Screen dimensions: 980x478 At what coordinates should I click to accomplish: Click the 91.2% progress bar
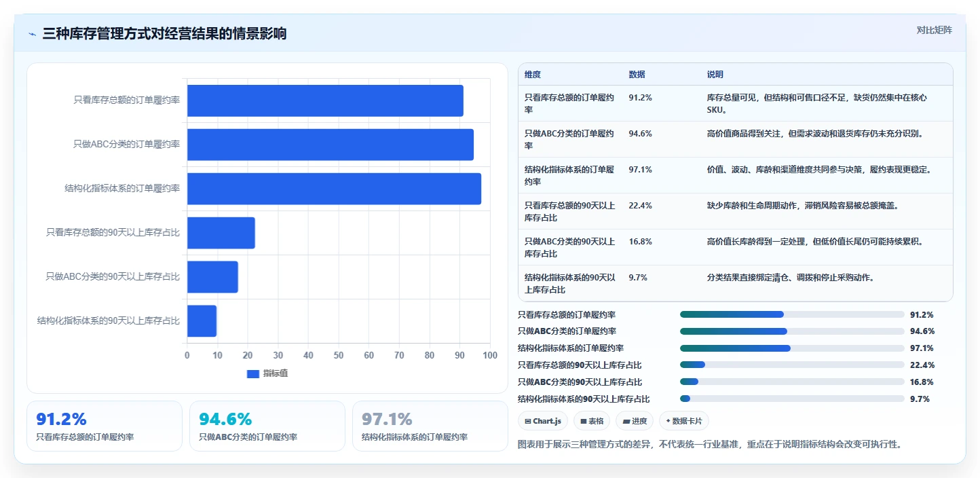point(792,314)
